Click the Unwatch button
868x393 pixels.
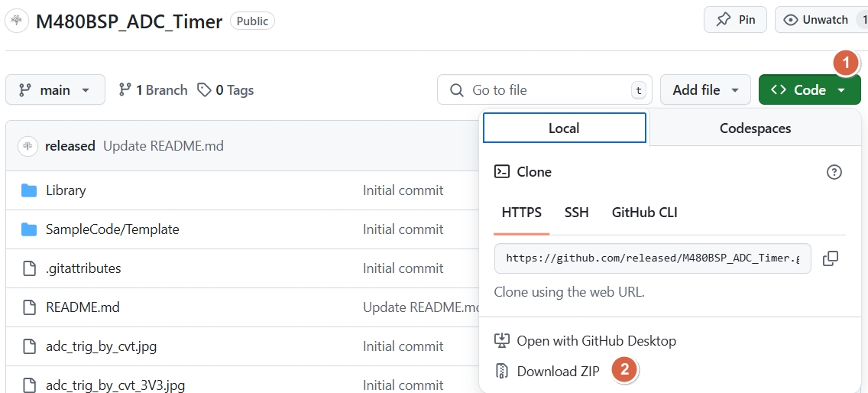821,20
